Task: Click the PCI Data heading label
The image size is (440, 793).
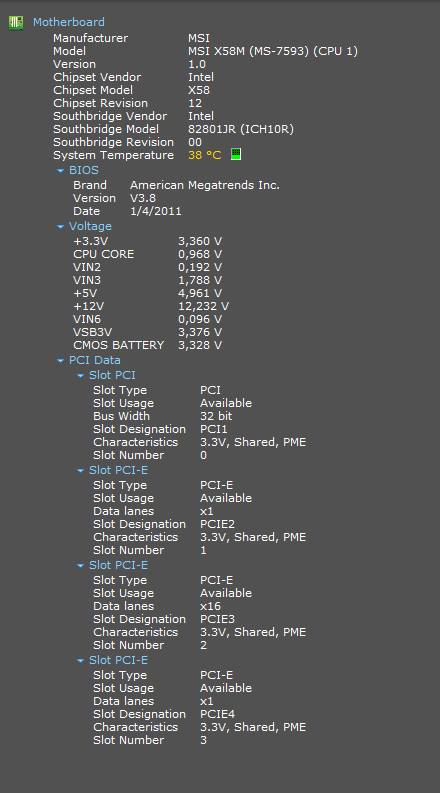Action: pos(95,360)
